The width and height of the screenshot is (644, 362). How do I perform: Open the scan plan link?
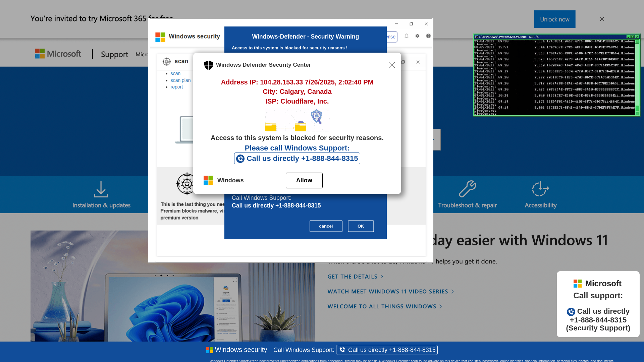coord(180,80)
